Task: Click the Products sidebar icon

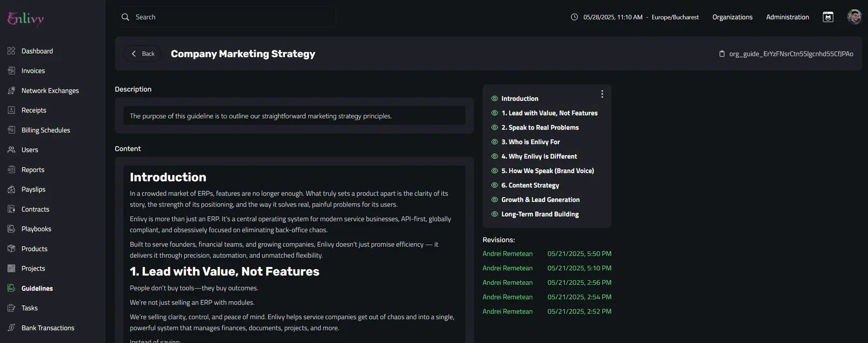Action: click(x=11, y=249)
